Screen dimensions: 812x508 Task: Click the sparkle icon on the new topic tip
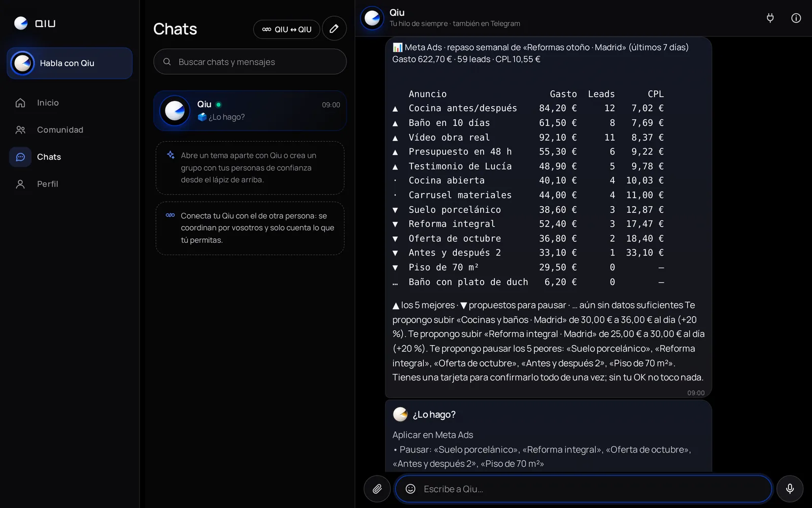tap(171, 155)
